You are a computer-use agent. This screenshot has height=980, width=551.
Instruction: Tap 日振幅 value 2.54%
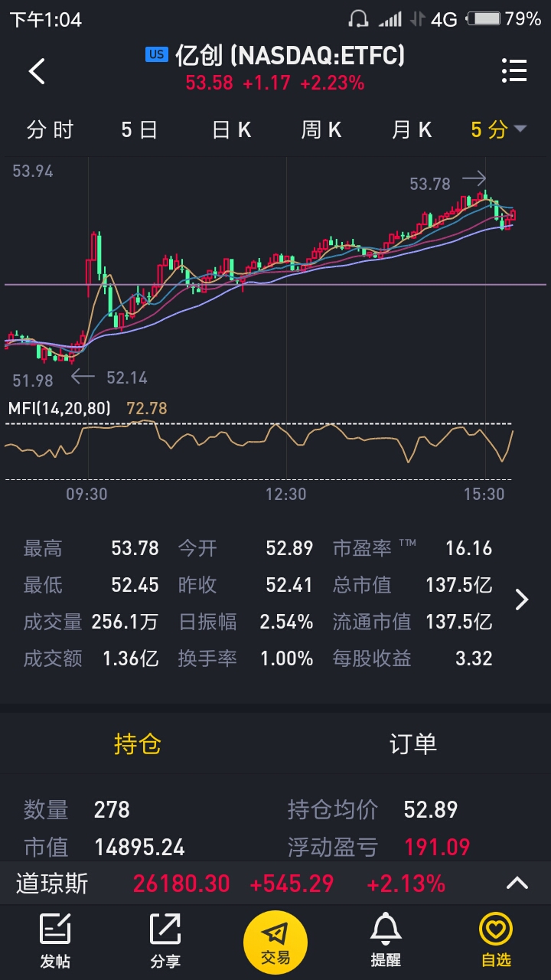click(x=286, y=622)
